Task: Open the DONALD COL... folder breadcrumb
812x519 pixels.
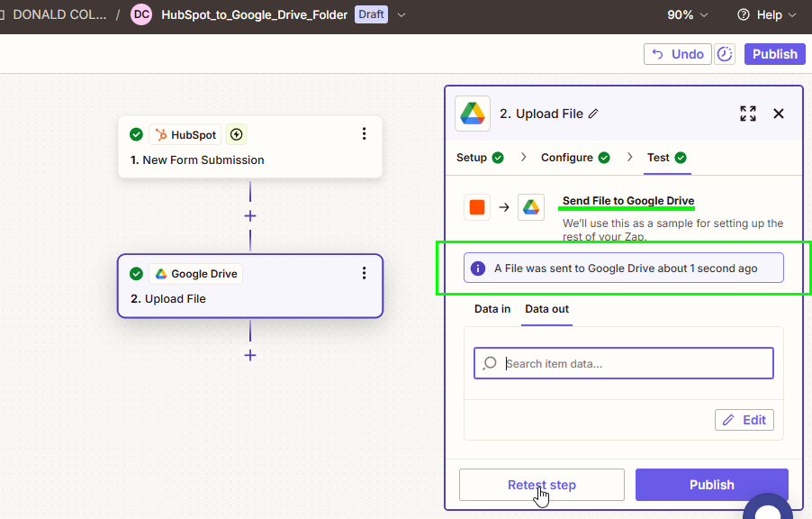Action: 59,14
